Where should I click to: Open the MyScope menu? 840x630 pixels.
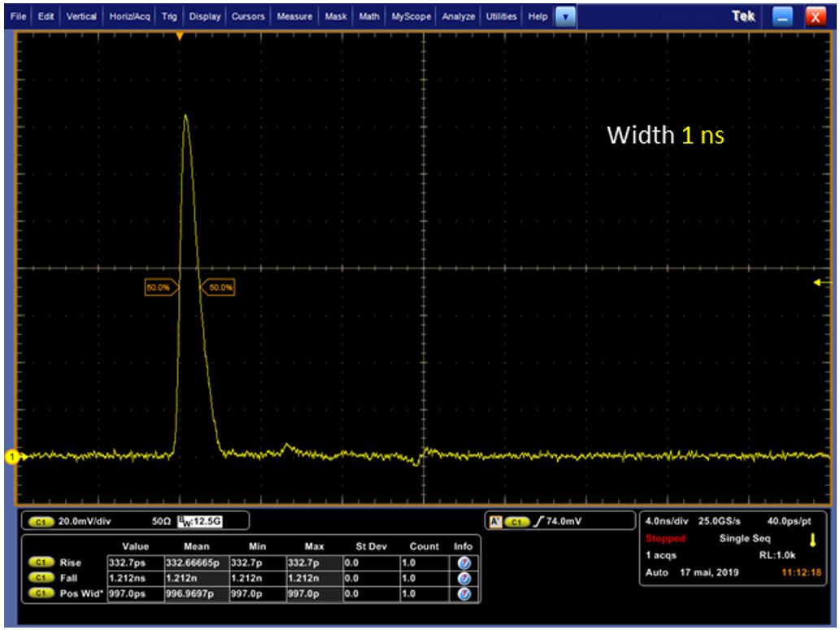(411, 16)
